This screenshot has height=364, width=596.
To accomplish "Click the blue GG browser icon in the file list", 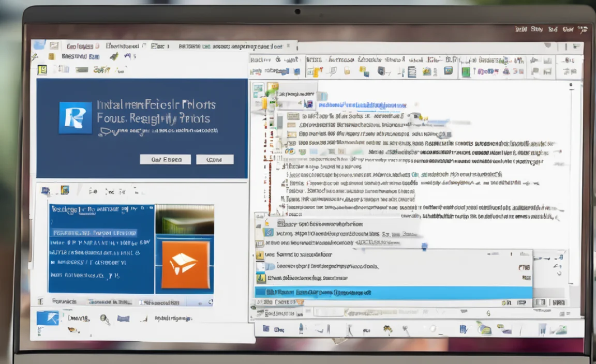I will pyautogui.click(x=289, y=151).
